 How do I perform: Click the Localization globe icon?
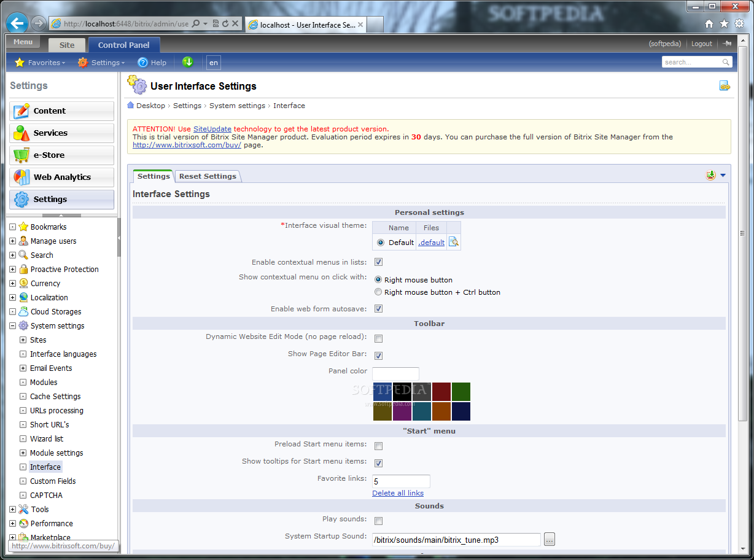(23, 297)
